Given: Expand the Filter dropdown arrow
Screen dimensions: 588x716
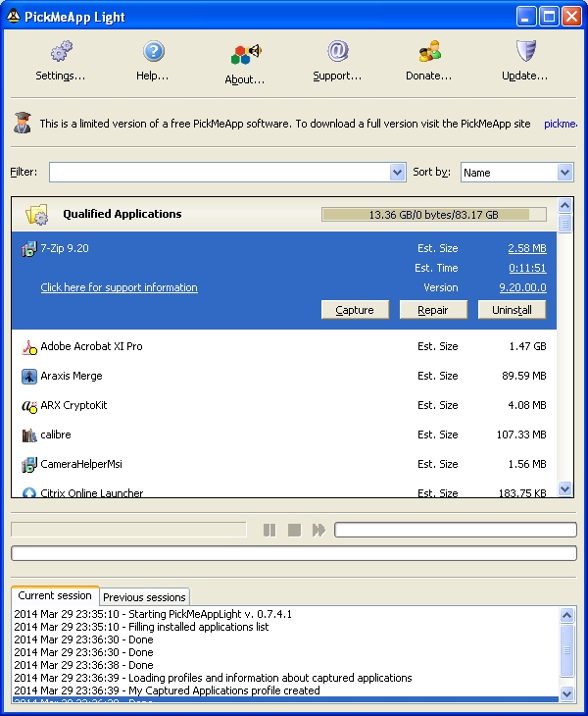Looking at the screenshot, I should pos(397,173).
